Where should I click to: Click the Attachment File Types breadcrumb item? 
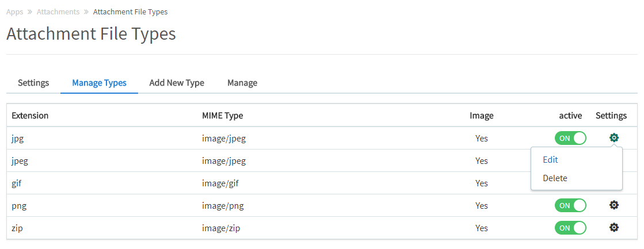click(x=130, y=12)
